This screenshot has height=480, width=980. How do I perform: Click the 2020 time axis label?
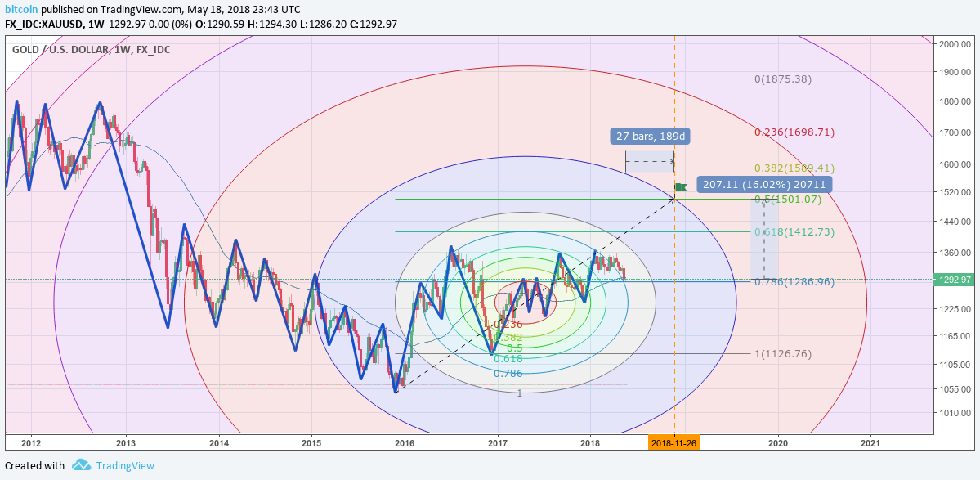click(778, 443)
